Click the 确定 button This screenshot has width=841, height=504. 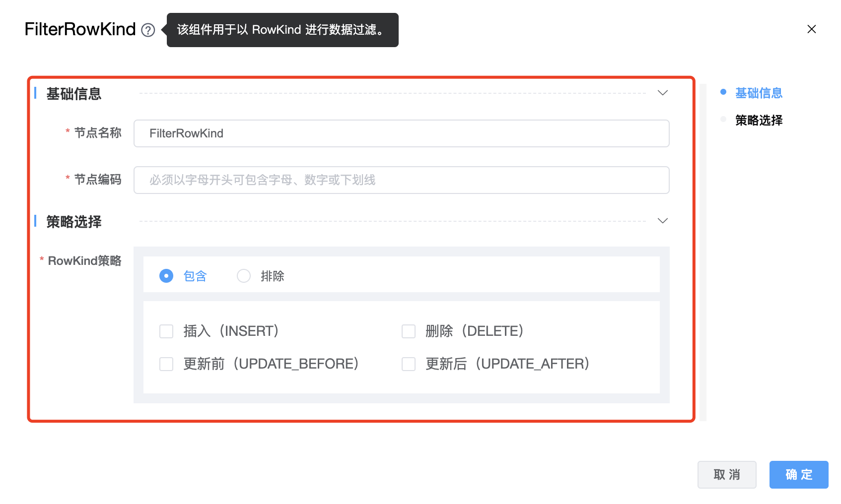(x=799, y=475)
